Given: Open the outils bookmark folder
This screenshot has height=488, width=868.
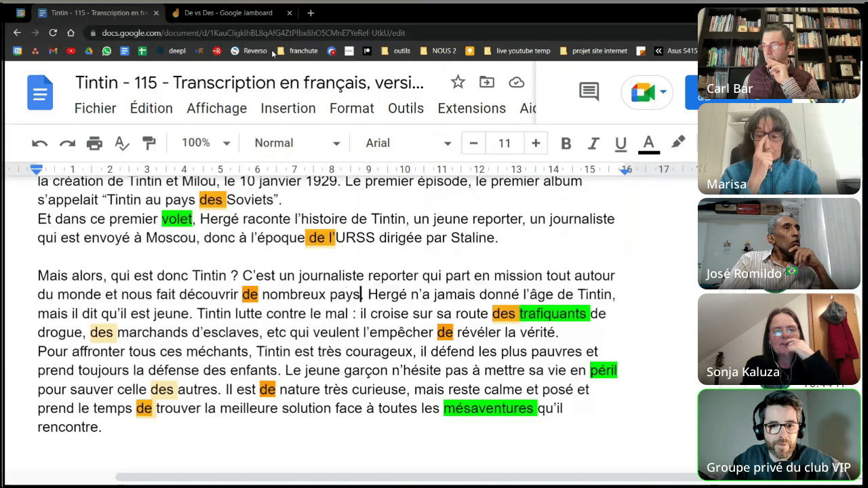Looking at the screenshot, I should coord(396,51).
